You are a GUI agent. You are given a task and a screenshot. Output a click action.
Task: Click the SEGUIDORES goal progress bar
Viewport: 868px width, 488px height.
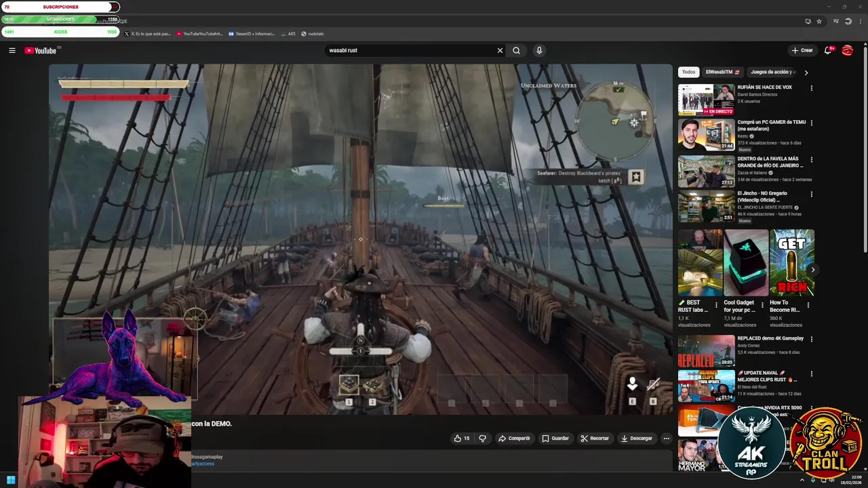pos(60,19)
